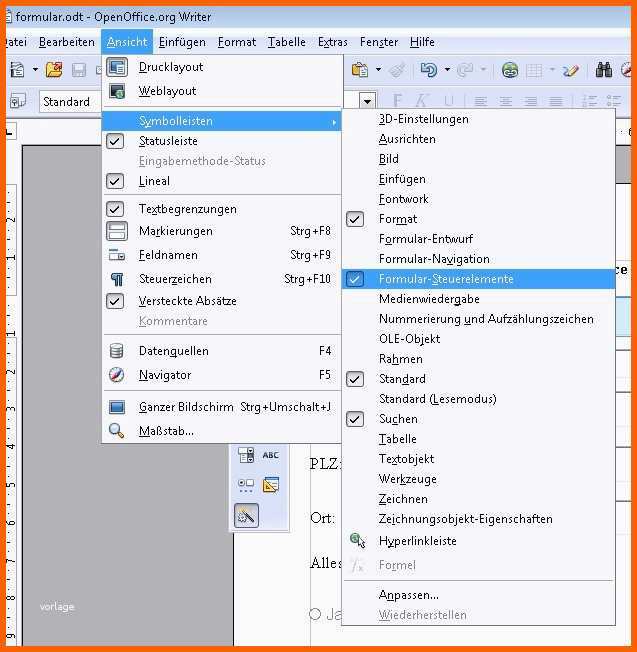637x652 pixels.
Task: Click the Maßstab magnifier icon
Action: (116, 431)
